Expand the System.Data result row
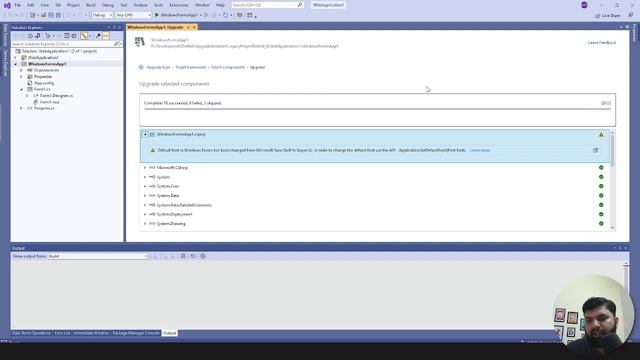This screenshot has height=360, width=640. pyautogui.click(x=145, y=196)
